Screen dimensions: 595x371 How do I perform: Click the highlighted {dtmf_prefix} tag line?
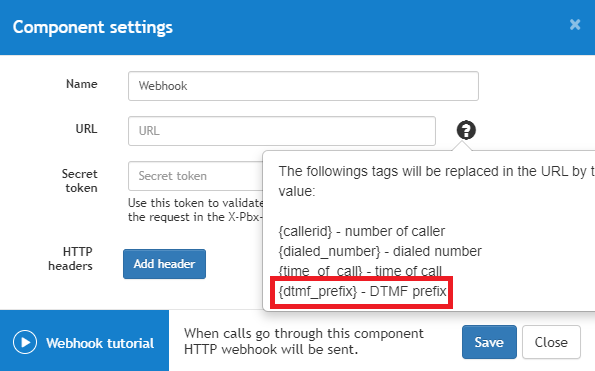362,291
